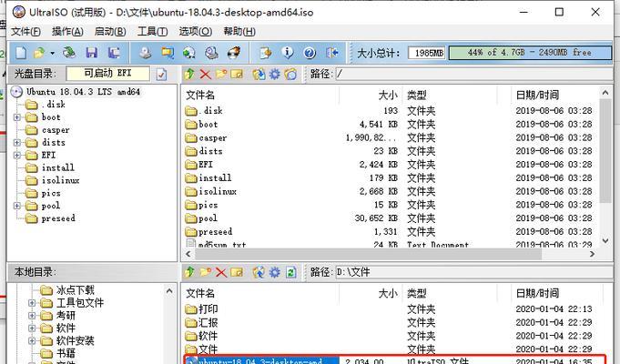Create a new ISO with New icon
The image size is (620, 364).
click(21, 53)
